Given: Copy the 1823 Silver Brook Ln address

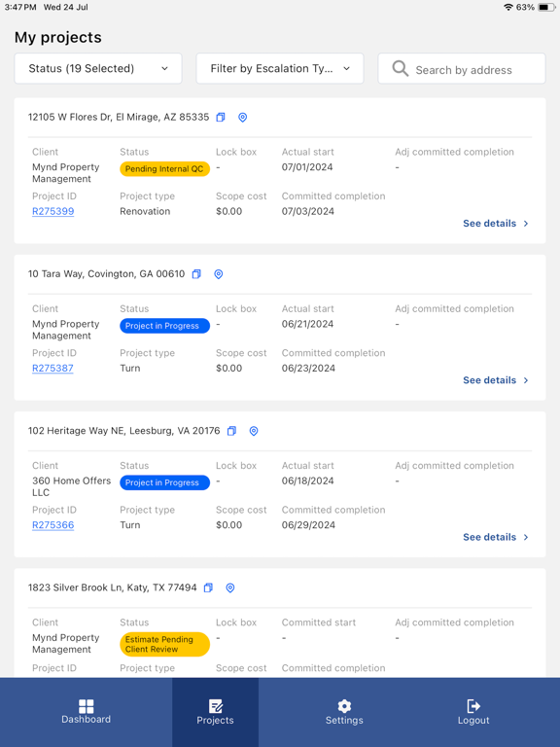Looking at the screenshot, I should [208, 587].
